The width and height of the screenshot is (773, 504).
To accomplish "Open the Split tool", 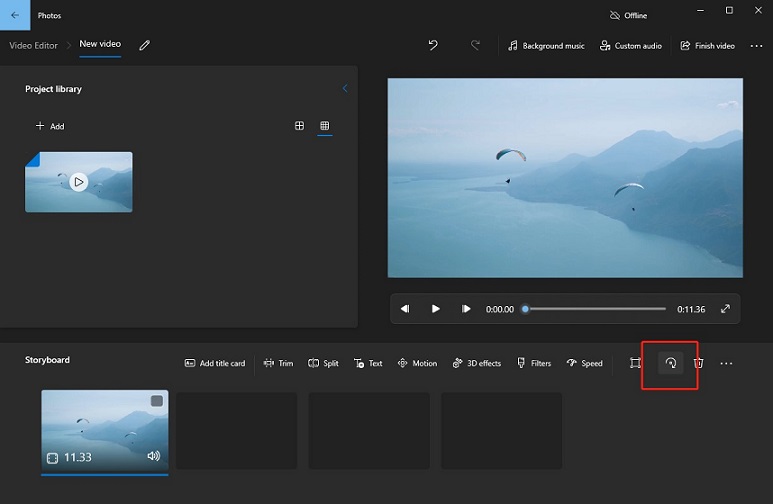I will tap(323, 363).
